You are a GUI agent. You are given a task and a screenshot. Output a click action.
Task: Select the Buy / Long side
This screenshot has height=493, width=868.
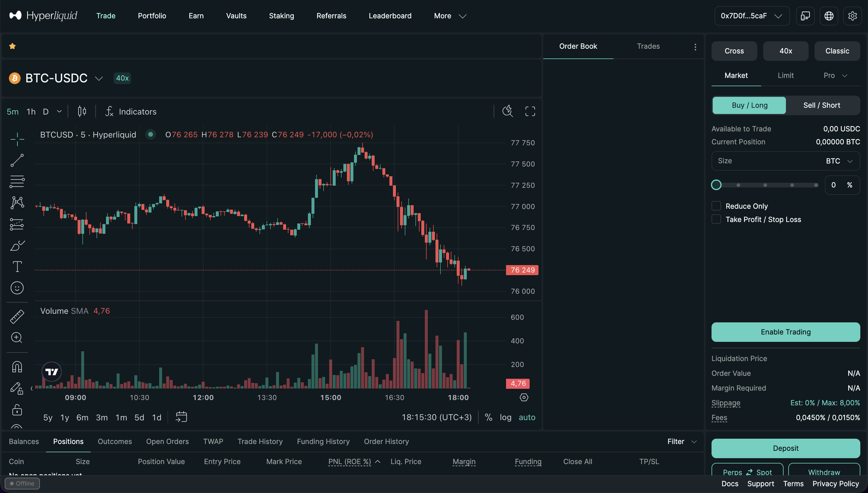[x=749, y=105]
